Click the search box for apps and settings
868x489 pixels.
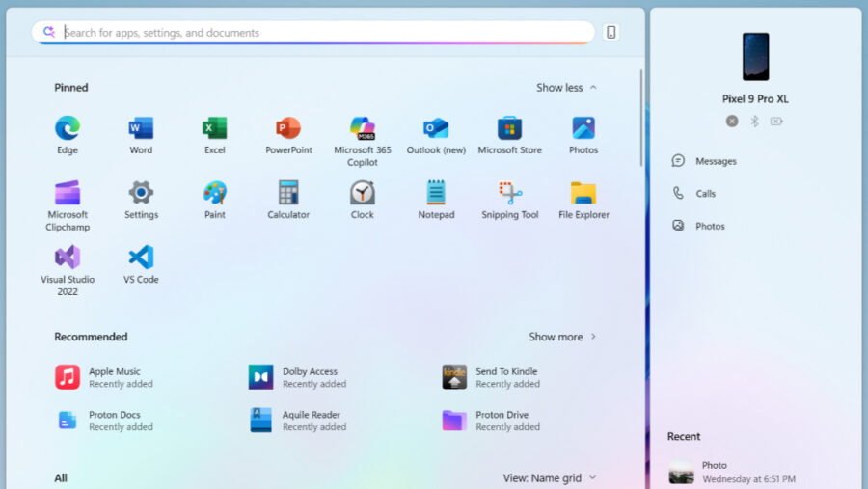click(313, 33)
